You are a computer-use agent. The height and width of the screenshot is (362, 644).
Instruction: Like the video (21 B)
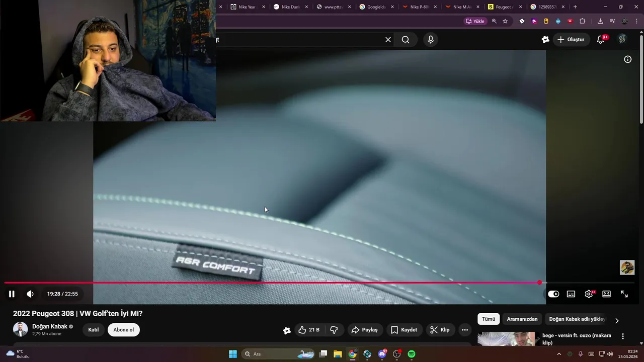309,330
